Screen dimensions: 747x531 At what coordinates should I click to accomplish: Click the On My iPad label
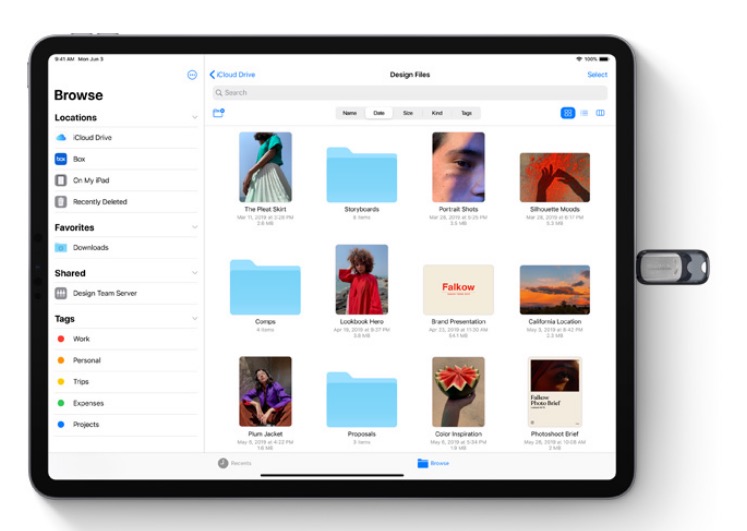tap(91, 180)
